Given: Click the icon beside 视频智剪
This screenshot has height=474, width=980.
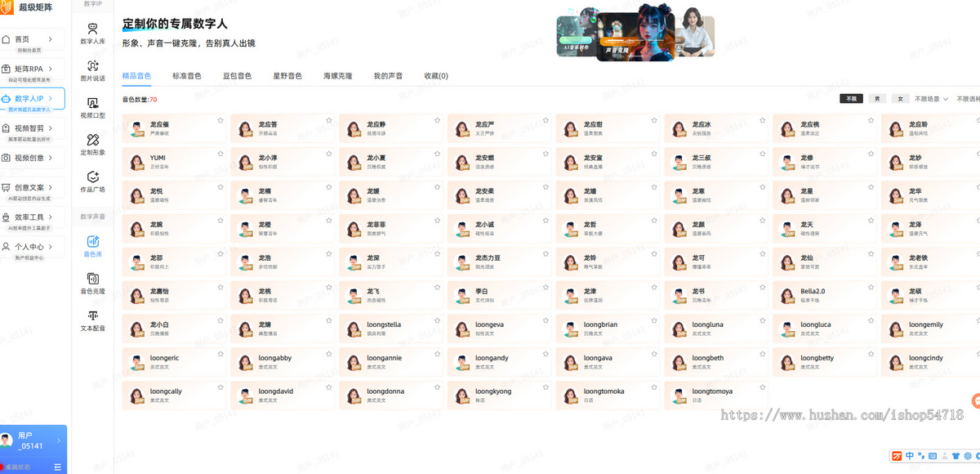Looking at the screenshot, I should click(6, 128).
